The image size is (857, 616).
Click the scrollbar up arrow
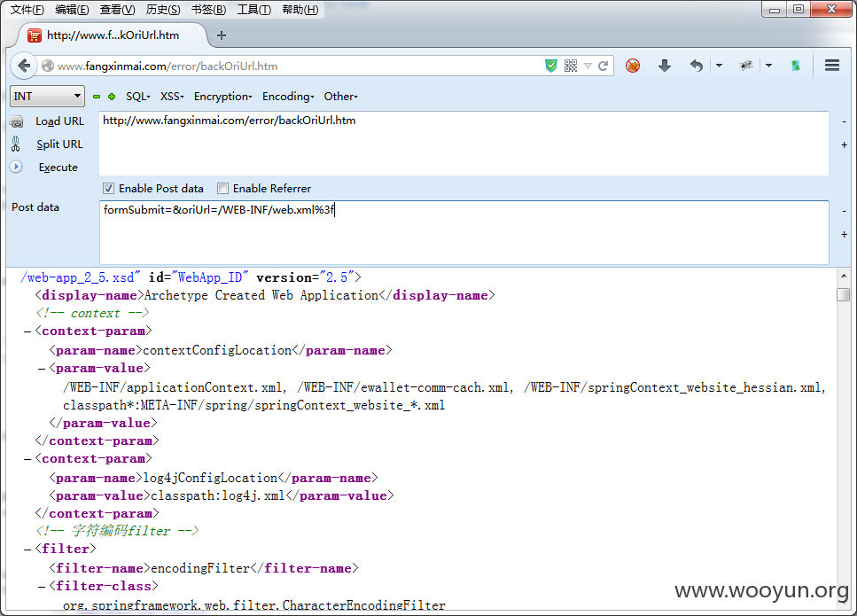pyautogui.click(x=844, y=276)
